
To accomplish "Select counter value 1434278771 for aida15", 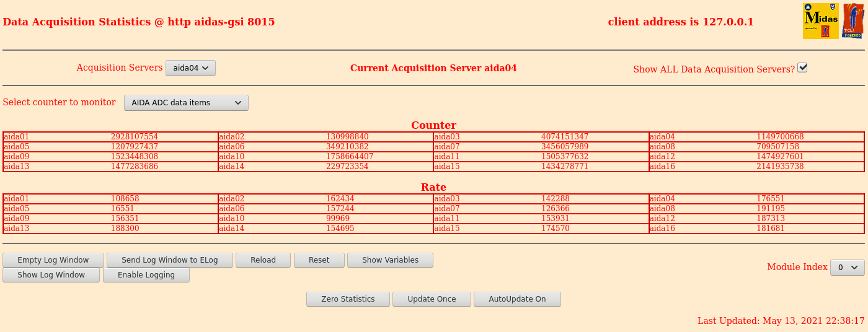I will pyautogui.click(x=565, y=167).
